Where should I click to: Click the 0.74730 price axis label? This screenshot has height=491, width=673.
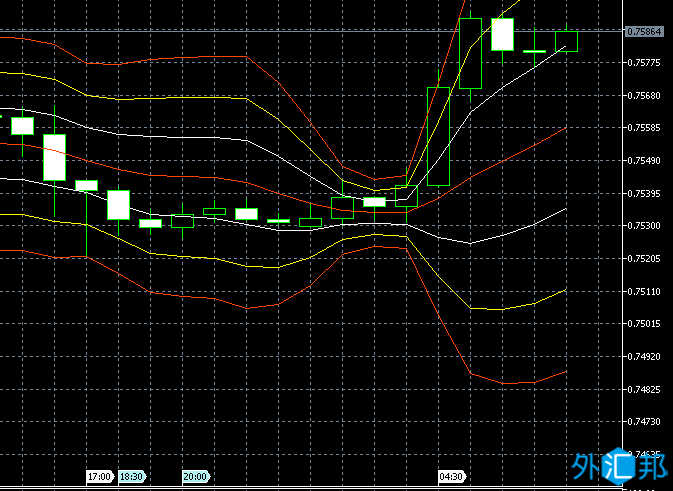tap(644, 422)
